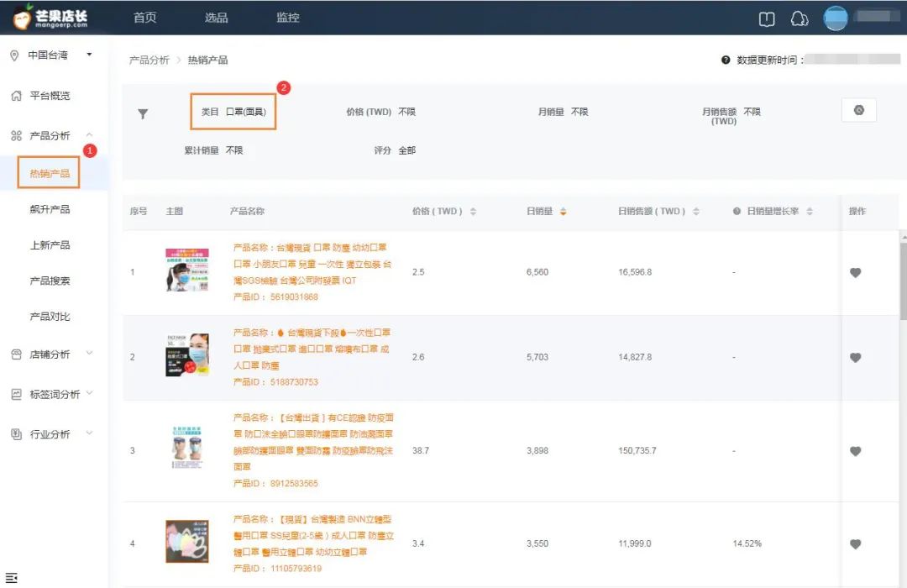
Task: Click the 数据更新时间 question mark icon
Action: pyautogui.click(x=726, y=60)
